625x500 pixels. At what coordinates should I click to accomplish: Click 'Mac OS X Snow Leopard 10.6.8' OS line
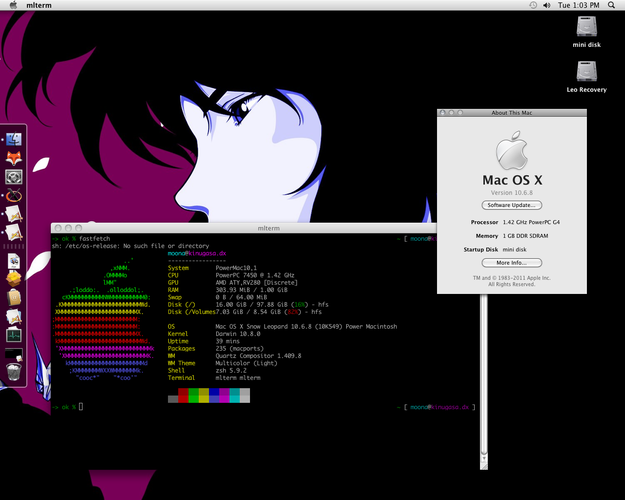(263, 327)
